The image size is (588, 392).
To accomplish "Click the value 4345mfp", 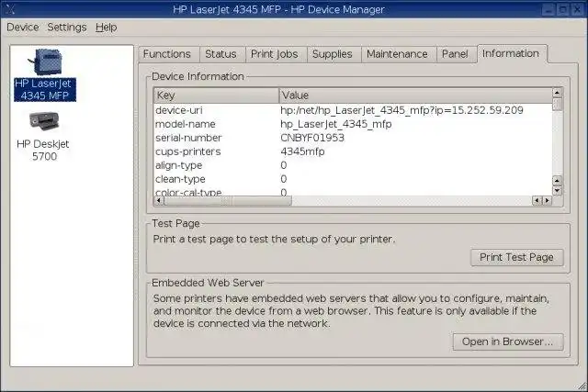I will [x=302, y=151].
